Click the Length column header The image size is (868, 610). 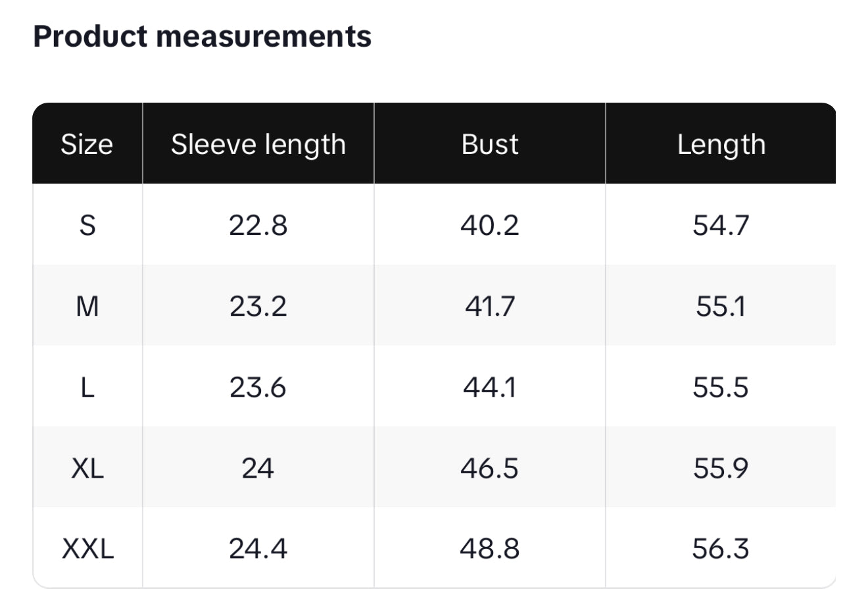(721, 145)
